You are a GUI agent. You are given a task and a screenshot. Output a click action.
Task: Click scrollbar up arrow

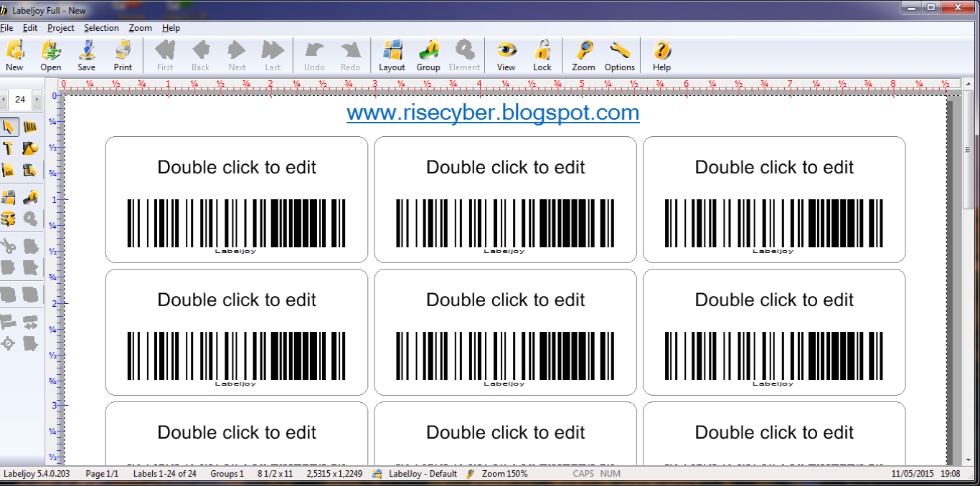[968, 84]
